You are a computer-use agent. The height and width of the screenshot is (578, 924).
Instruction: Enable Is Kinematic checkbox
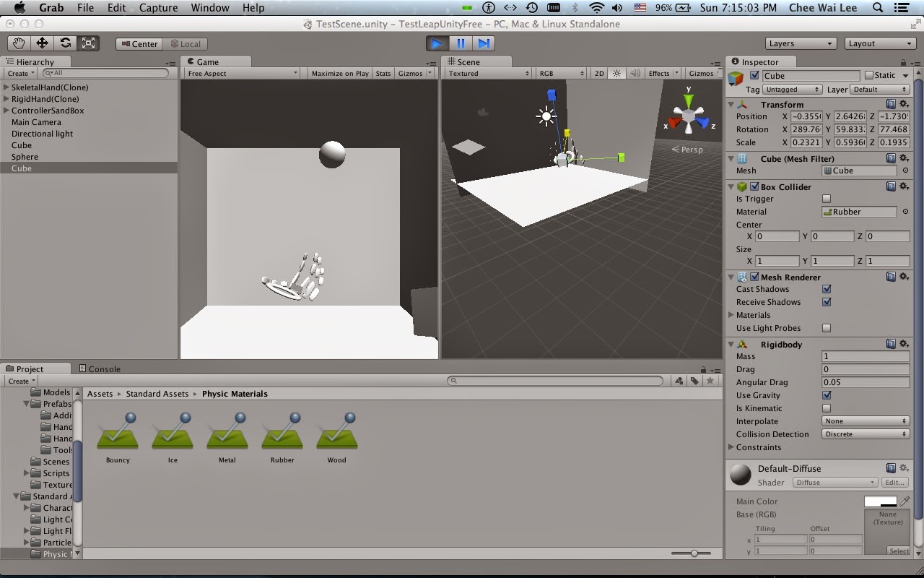827,408
